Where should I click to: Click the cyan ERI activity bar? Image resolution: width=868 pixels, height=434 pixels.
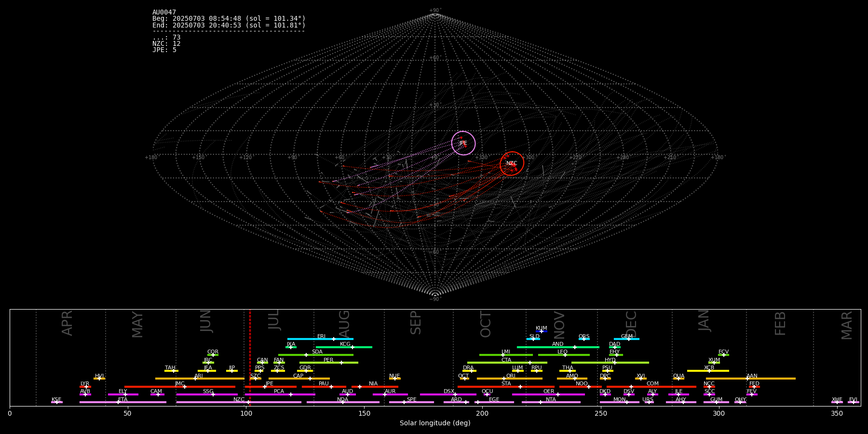(320, 339)
